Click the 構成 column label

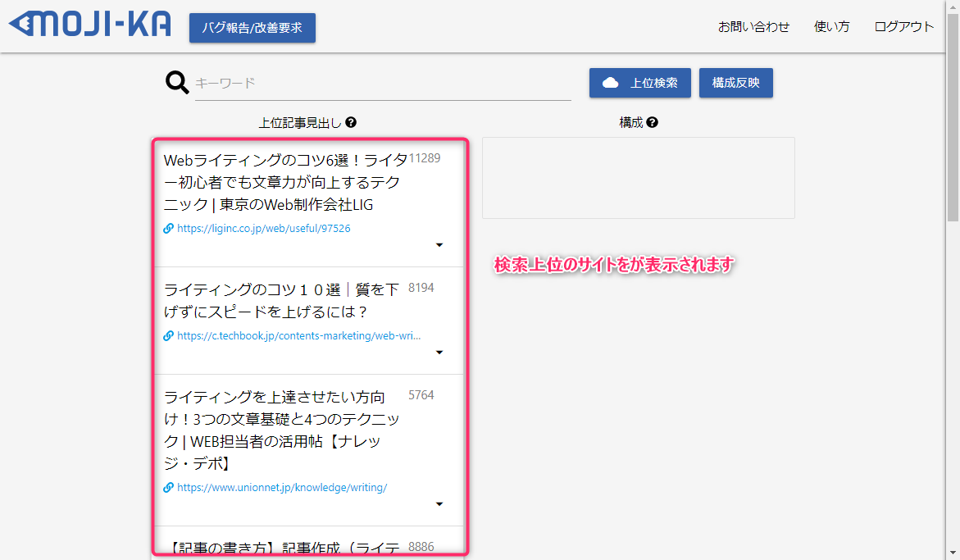[631, 123]
